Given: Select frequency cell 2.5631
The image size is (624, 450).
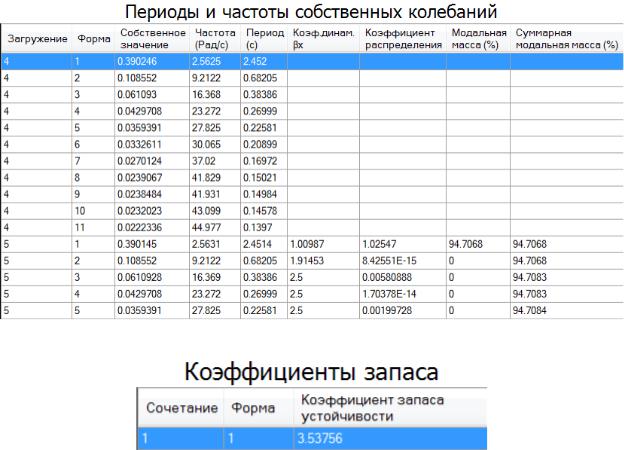Looking at the screenshot, I should pyautogui.click(x=215, y=244).
